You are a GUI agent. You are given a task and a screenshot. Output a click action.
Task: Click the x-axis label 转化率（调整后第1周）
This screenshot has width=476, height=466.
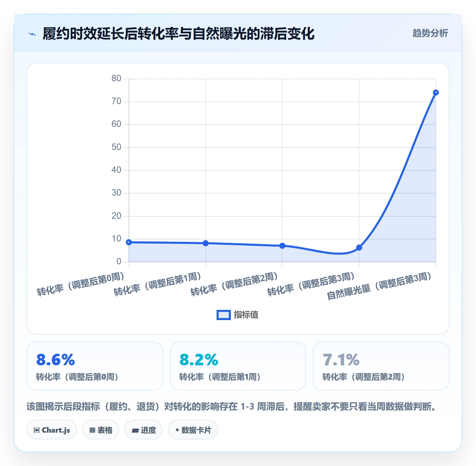pos(158,284)
